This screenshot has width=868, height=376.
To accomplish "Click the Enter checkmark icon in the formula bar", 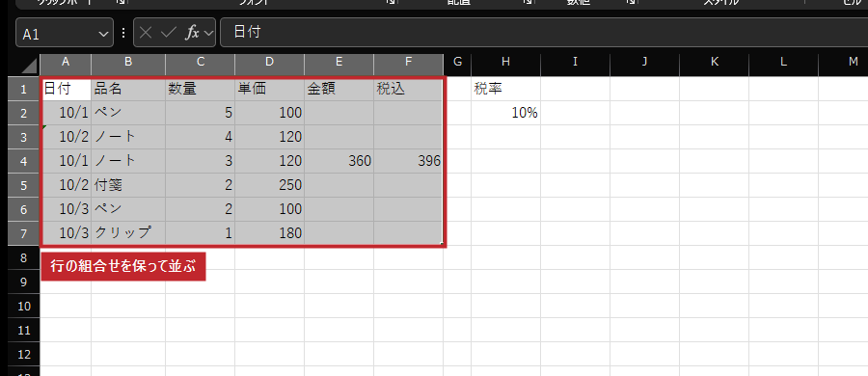I will (168, 33).
